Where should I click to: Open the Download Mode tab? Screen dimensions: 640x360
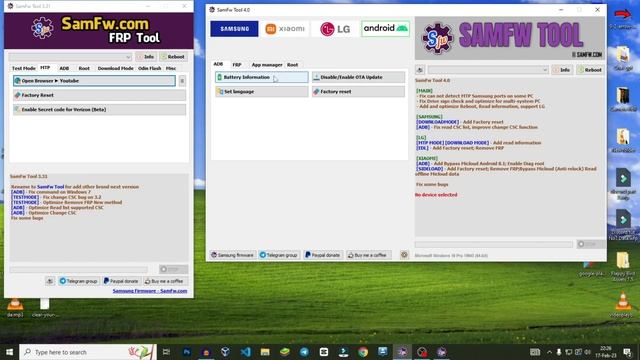(x=116, y=68)
